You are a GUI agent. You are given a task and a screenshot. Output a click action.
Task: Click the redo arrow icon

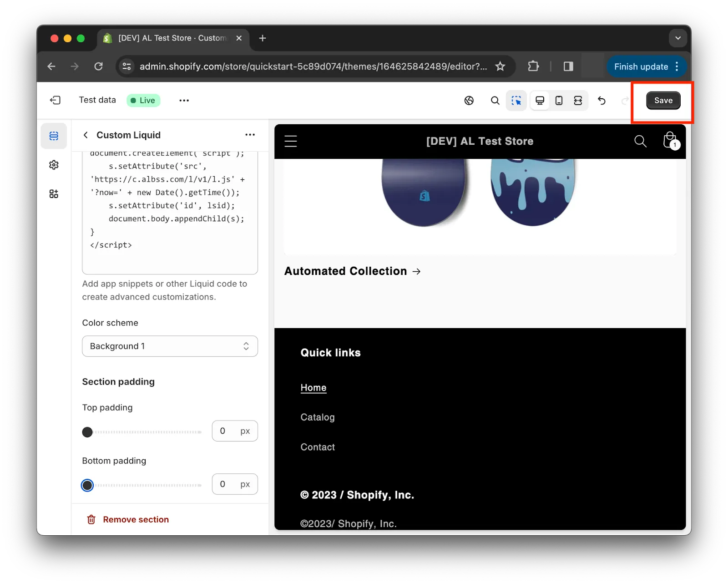(625, 101)
